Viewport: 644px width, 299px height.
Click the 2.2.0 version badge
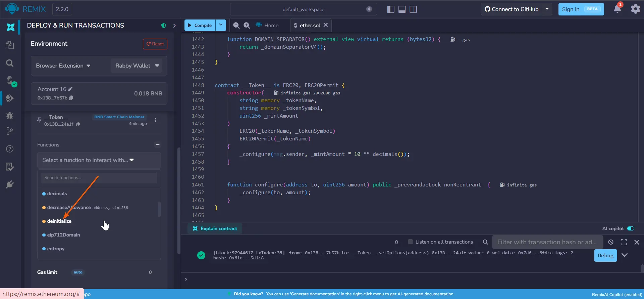[62, 9]
